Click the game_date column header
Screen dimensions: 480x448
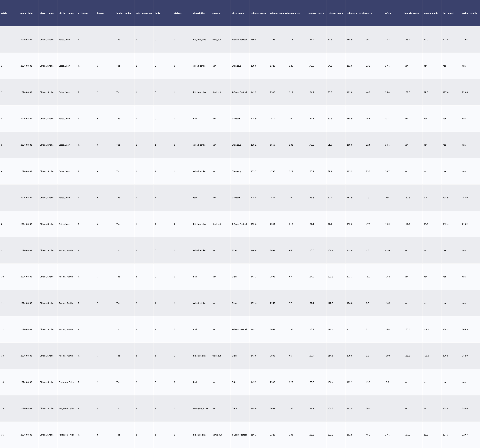click(x=26, y=13)
